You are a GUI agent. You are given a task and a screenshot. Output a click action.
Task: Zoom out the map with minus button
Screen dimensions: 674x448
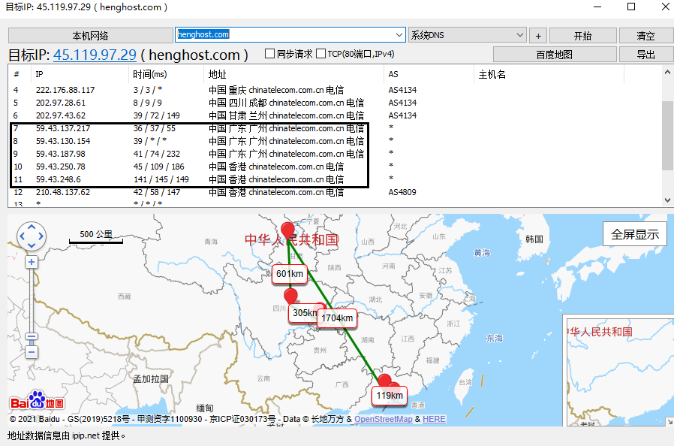click(x=31, y=353)
